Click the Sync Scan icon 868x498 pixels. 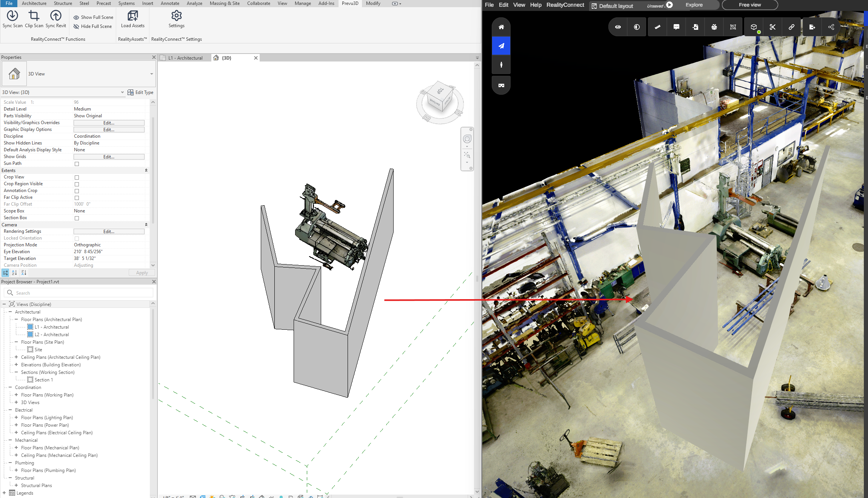[12, 16]
